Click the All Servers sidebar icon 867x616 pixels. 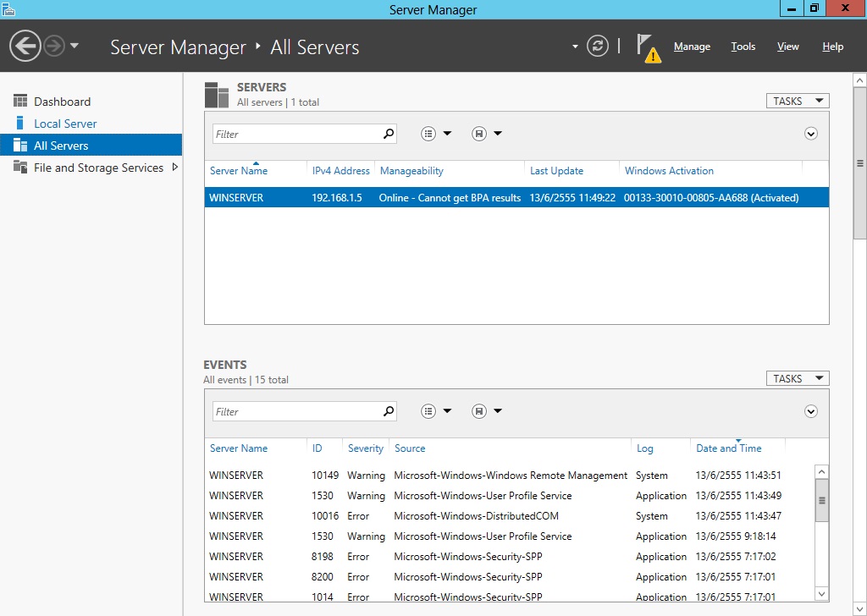[20, 145]
